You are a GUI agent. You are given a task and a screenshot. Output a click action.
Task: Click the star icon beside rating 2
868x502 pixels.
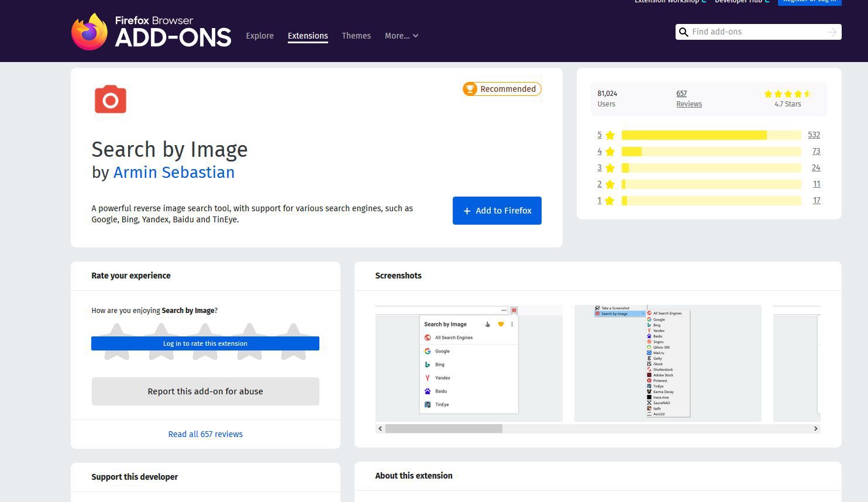point(610,184)
